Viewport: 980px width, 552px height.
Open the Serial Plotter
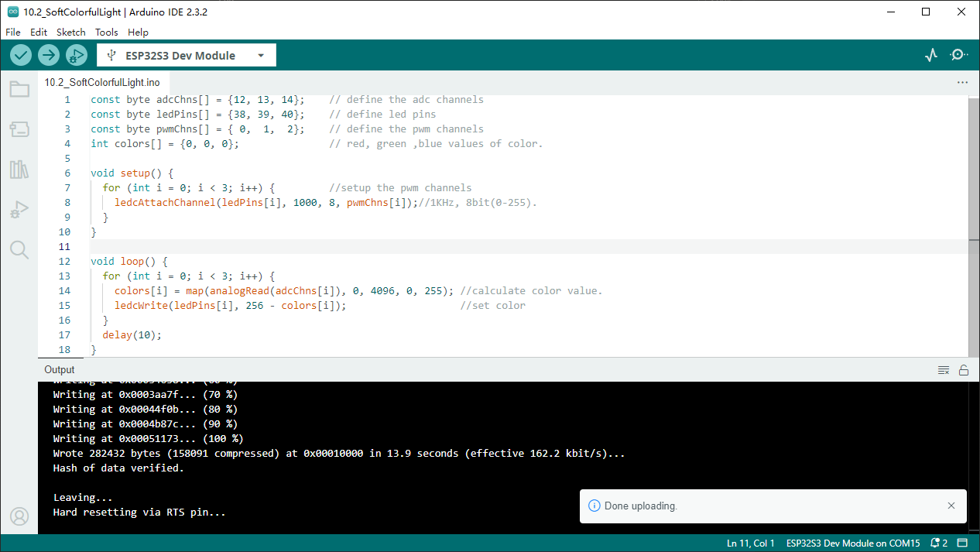coord(931,55)
